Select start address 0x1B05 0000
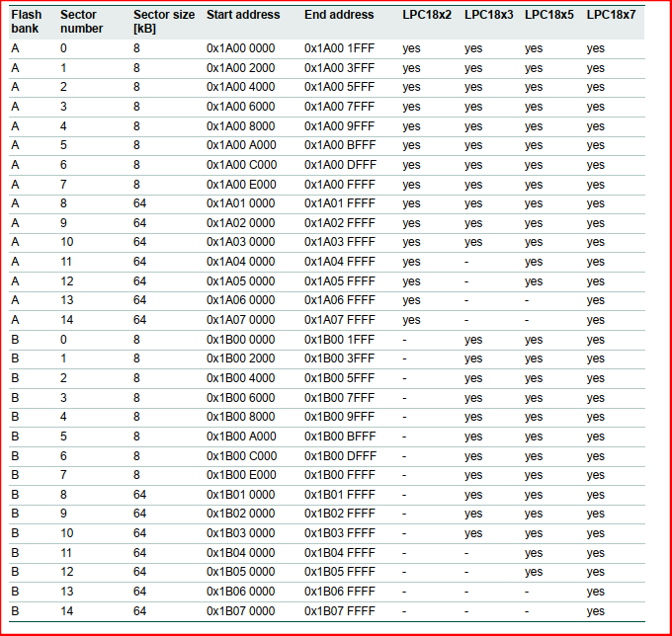This screenshot has width=672, height=636. tap(240, 572)
